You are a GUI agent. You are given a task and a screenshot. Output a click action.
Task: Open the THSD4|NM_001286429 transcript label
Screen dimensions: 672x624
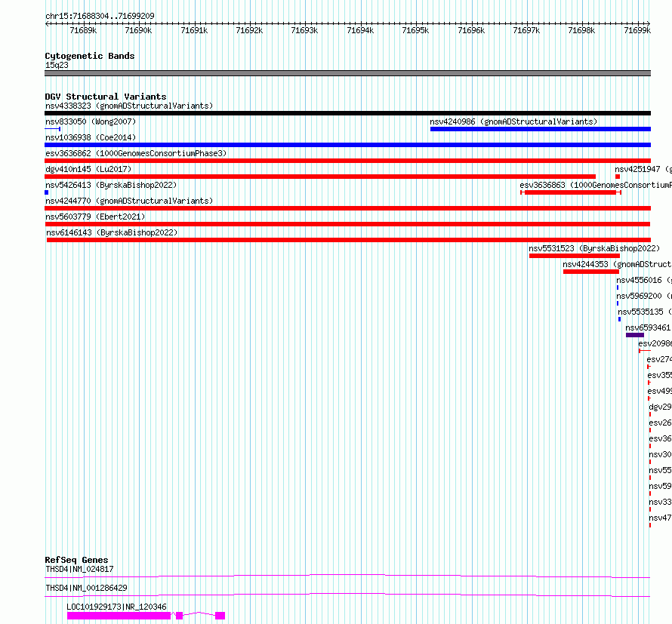pos(86,588)
